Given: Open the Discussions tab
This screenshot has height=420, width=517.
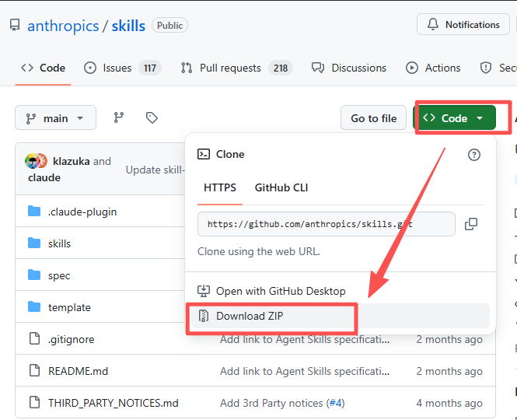Looking at the screenshot, I should coord(349,68).
